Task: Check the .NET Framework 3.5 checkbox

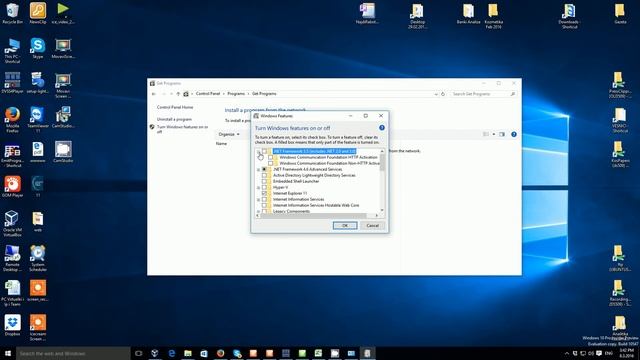Action: [x=264, y=151]
